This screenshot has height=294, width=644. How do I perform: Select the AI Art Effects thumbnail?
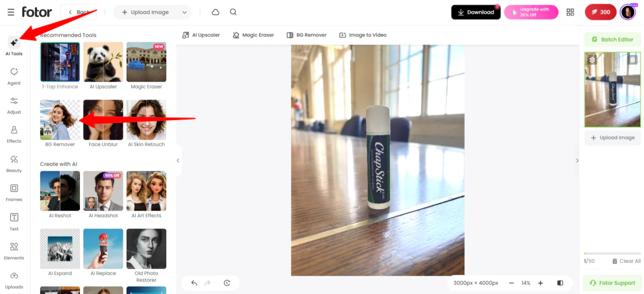click(x=146, y=191)
